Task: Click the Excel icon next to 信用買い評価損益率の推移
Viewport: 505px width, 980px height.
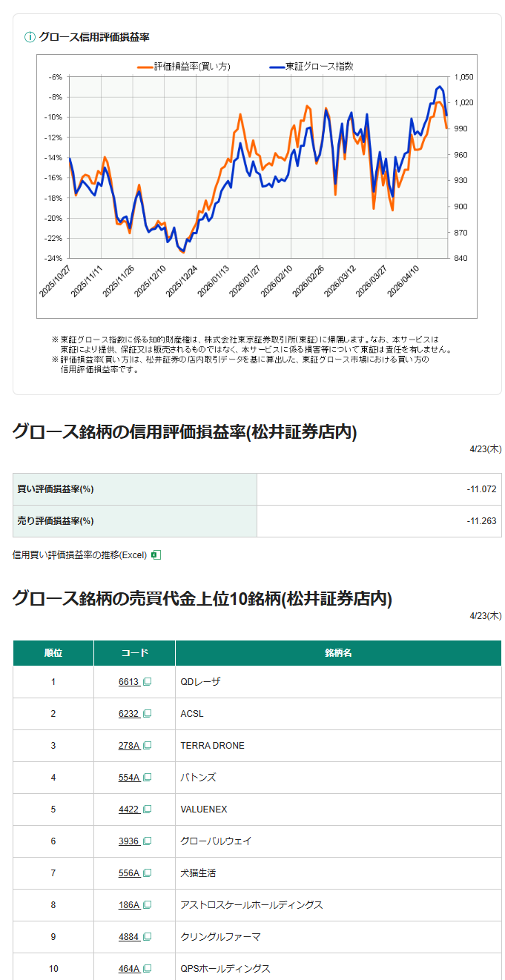Action: tap(156, 554)
